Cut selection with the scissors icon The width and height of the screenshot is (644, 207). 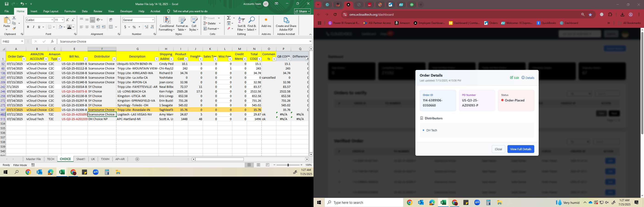point(14,18)
